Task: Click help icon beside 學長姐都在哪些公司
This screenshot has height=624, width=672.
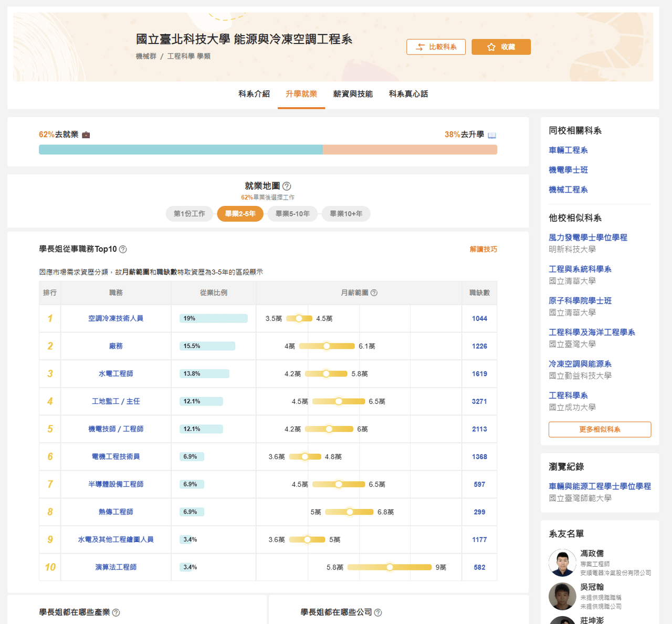Action: point(378,612)
